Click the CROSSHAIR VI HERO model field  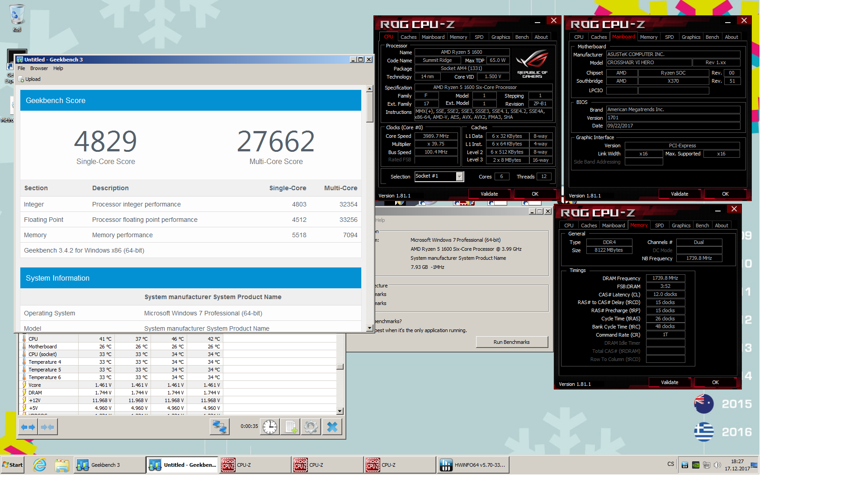(648, 63)
